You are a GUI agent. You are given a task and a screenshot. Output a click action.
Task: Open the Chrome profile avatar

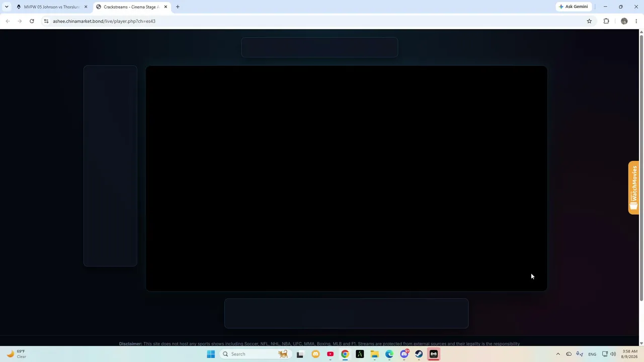[624, 21]
